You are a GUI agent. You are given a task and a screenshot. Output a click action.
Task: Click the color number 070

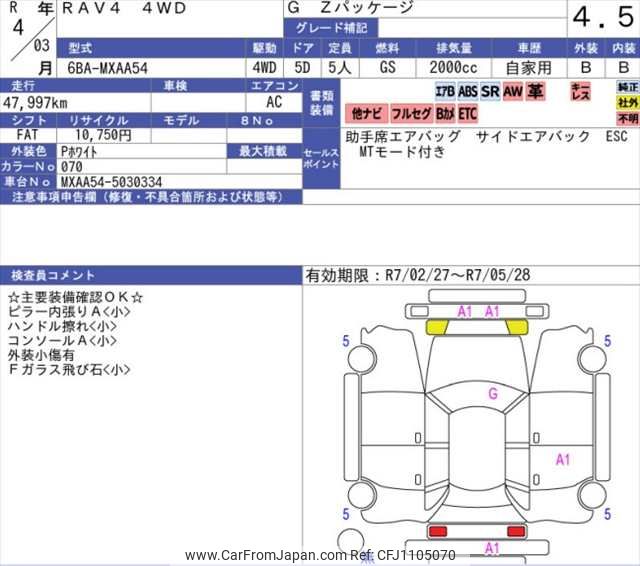coord(71,166)
